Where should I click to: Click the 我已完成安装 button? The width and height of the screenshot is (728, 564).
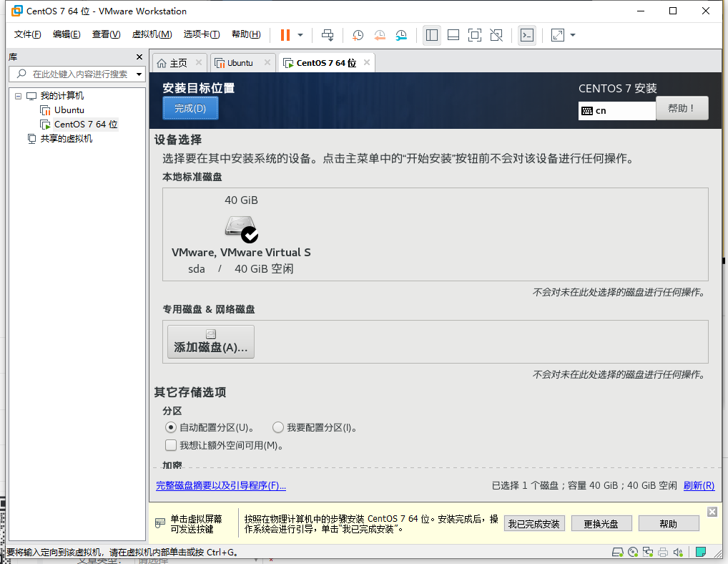click(x=534, y=524)
